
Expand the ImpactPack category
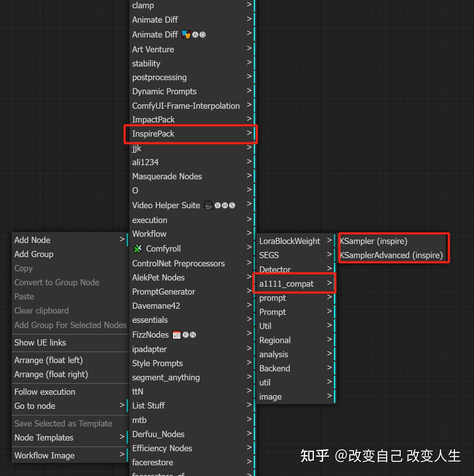(x=192, y=119)
